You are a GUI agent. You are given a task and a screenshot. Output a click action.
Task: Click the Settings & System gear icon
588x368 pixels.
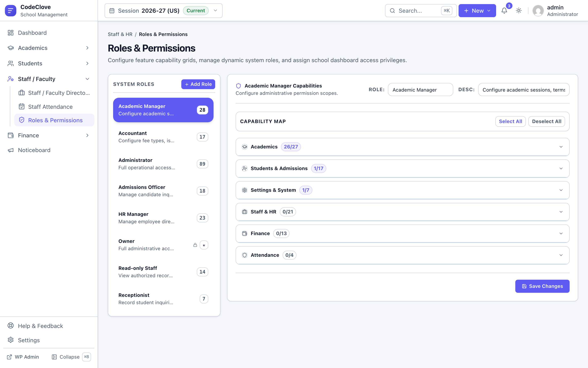244,190
